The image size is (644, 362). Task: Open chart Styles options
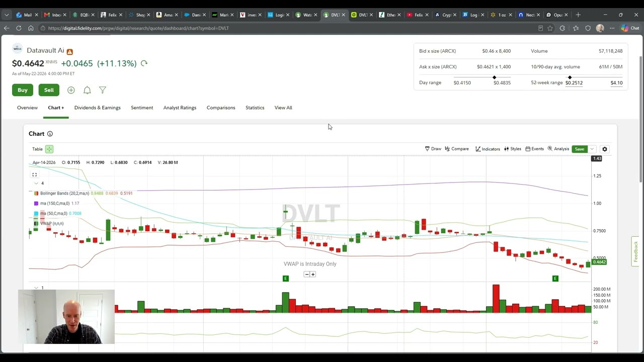click(513, 149)
